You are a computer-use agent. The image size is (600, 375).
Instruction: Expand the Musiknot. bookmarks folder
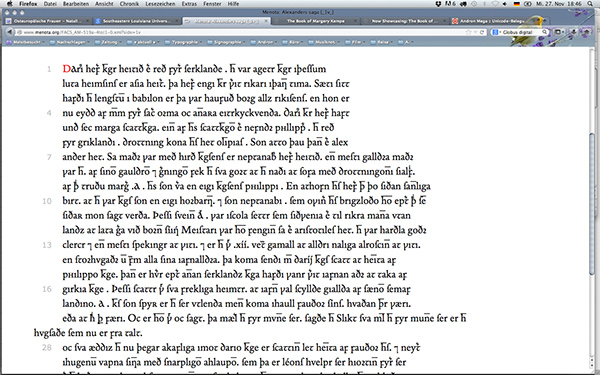tap(324, 42)
